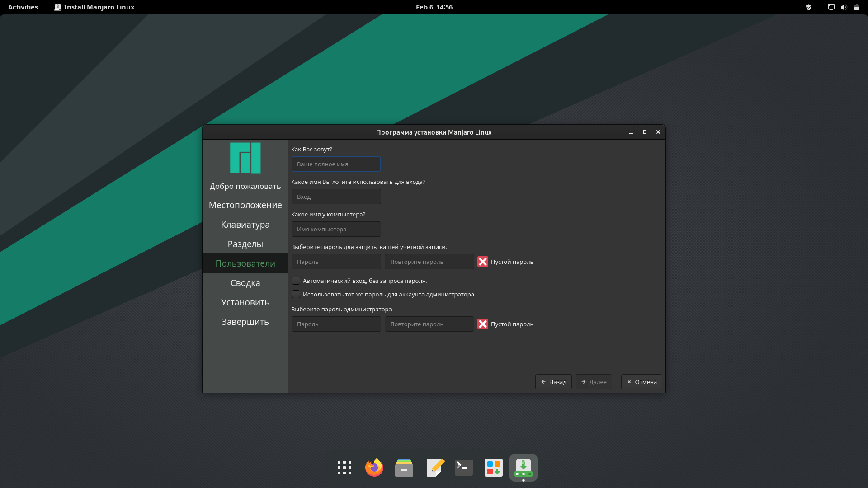Image resolution: width=868 pixels, height=488 pixels.
Task: Maximize the Manjaro installer window
Action: pyautogui.click(x=645, y=132)
